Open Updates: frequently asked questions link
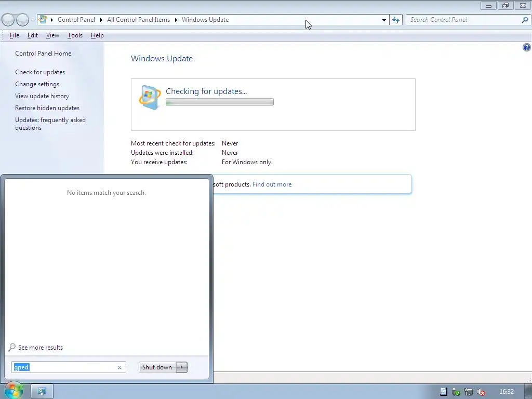 50,124
